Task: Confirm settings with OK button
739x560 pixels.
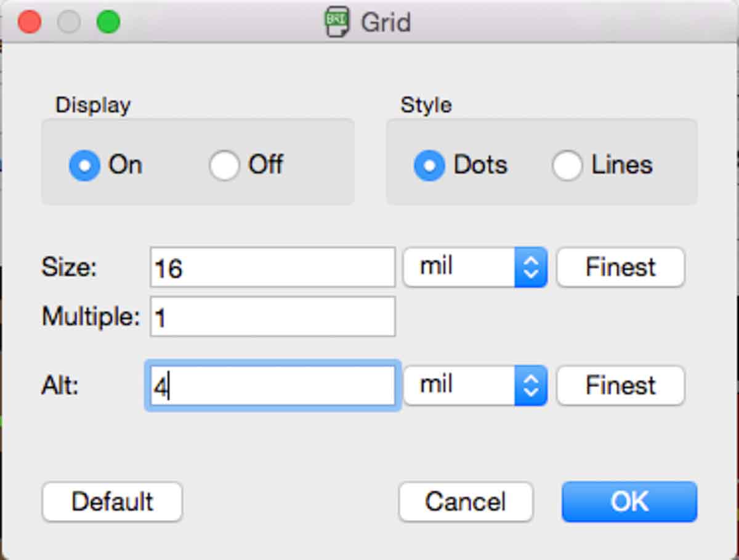Action: 629,501
